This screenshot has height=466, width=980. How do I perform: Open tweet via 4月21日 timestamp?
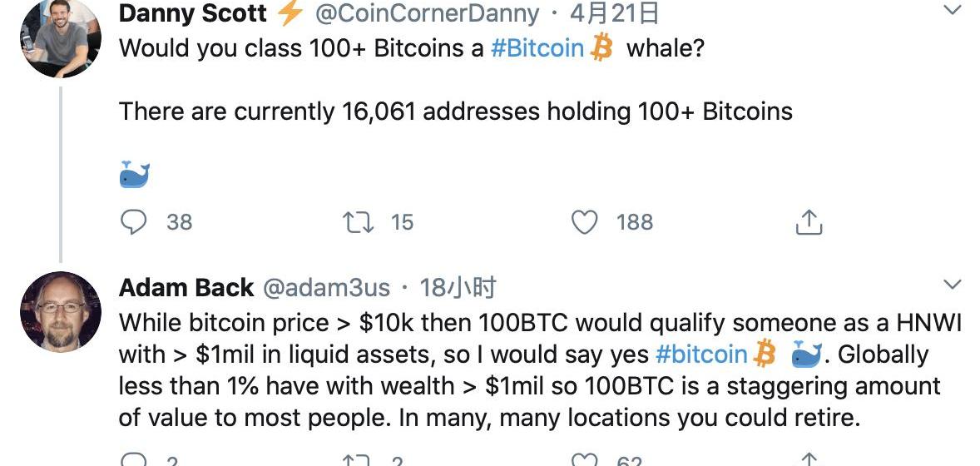[x=603, y=13]
